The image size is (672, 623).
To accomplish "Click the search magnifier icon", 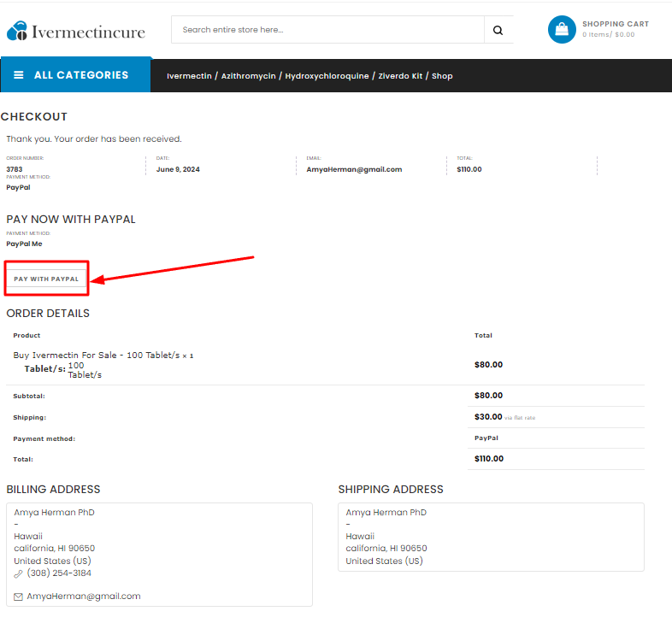I will coord(498,30).
